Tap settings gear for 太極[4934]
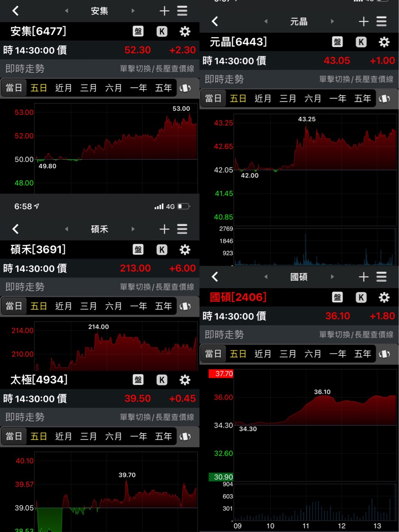Screen dimensions: 399x532 (x=185, y=380)
